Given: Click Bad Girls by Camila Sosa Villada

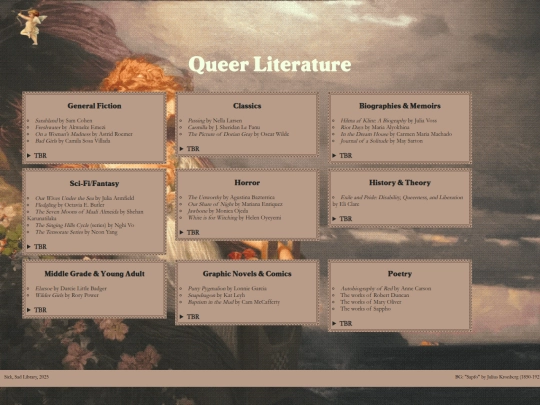Looking at the screenshot, I should (73, 141).
